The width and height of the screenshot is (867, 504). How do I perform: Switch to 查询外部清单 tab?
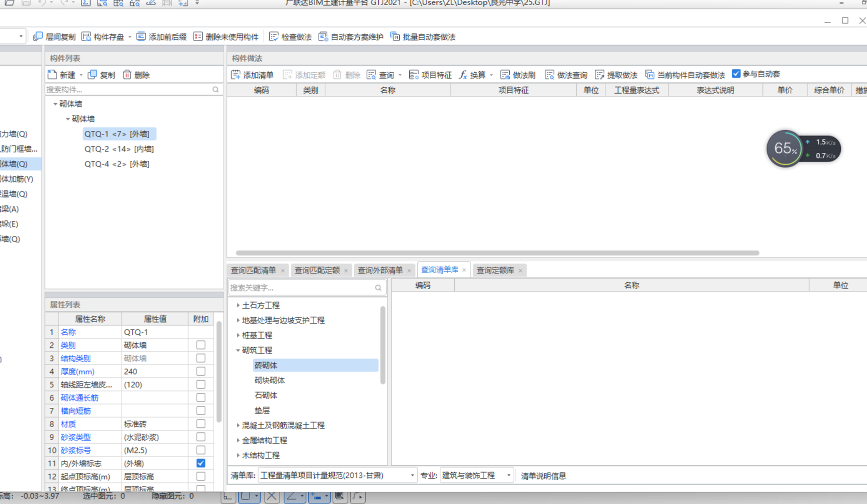380,270
